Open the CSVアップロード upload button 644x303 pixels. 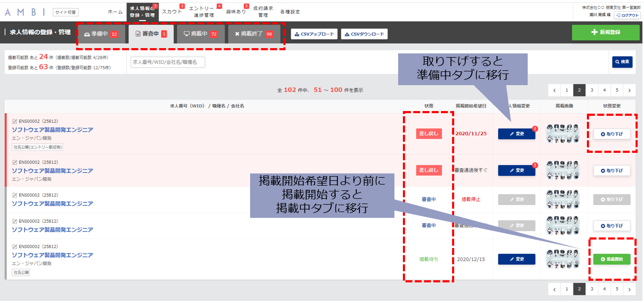pos(314,34)
